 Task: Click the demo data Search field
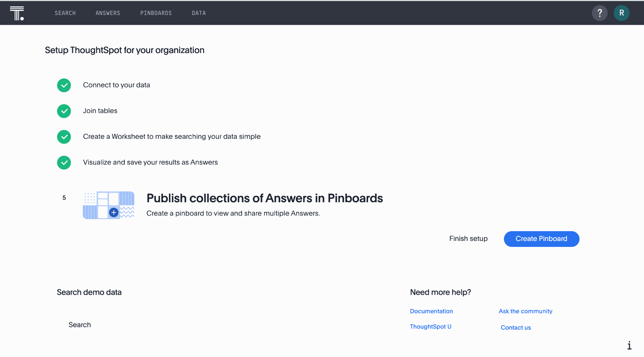tap(80, 325)
